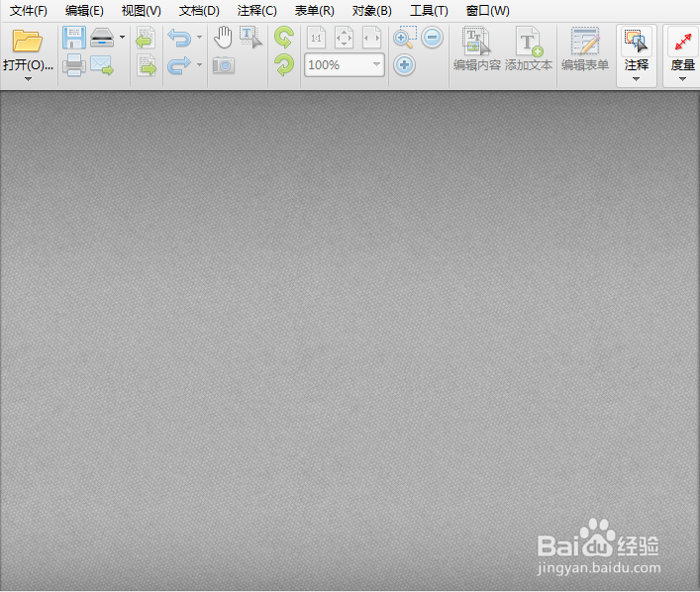This screenshot has width=700, height=592.
Task: Click the Zoom in plus icon
Action: coord(405,65)
